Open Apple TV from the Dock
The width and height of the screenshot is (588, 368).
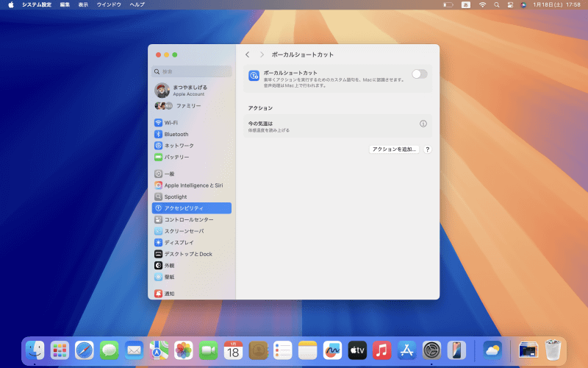pyautogui.click(x=357, y=351)
